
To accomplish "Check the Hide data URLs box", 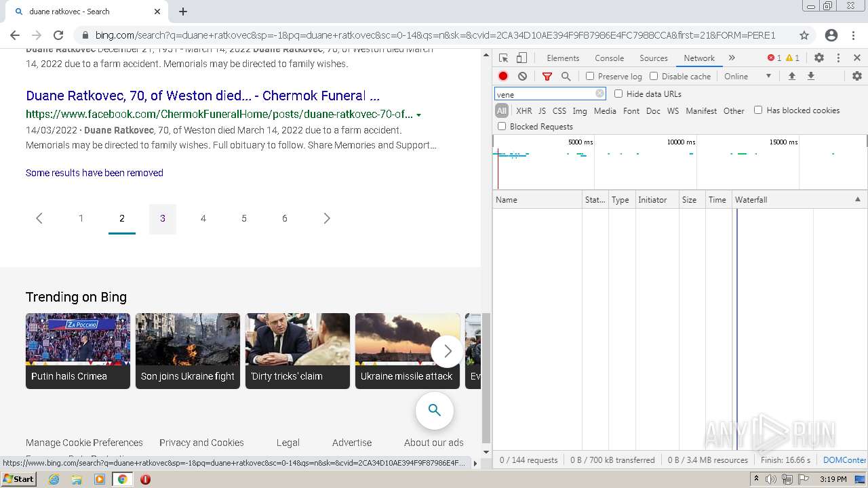I will point(618,94).
